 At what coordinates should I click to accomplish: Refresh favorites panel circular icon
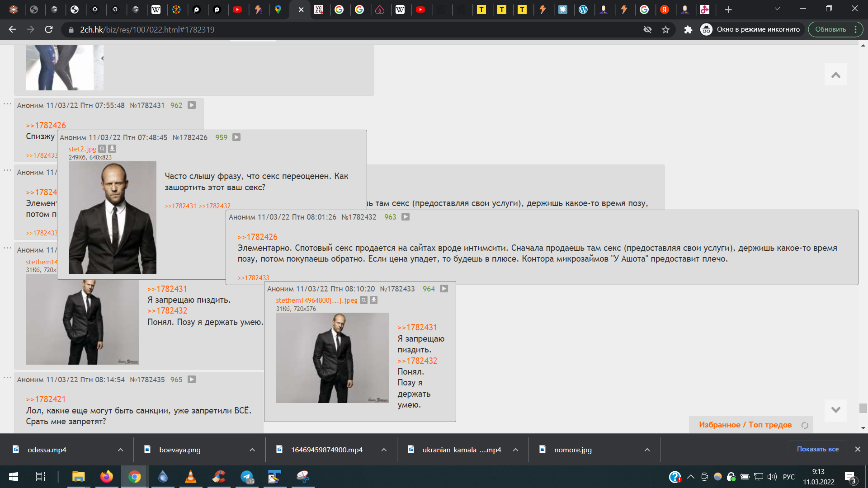coord(805,425)
